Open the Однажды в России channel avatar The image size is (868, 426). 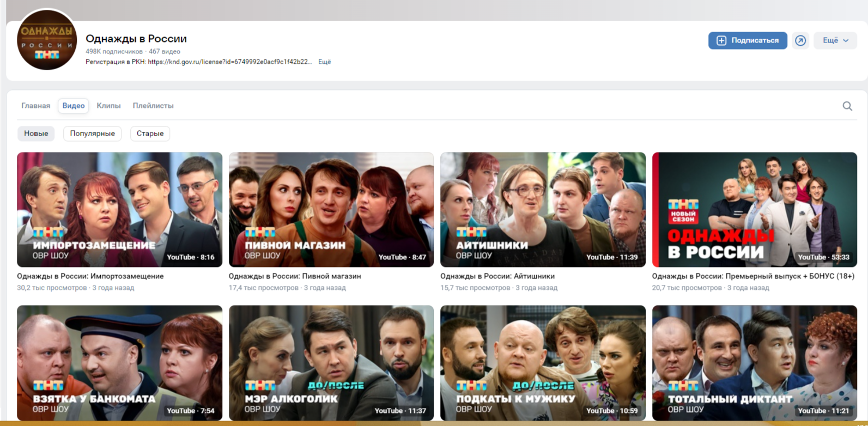47,40
